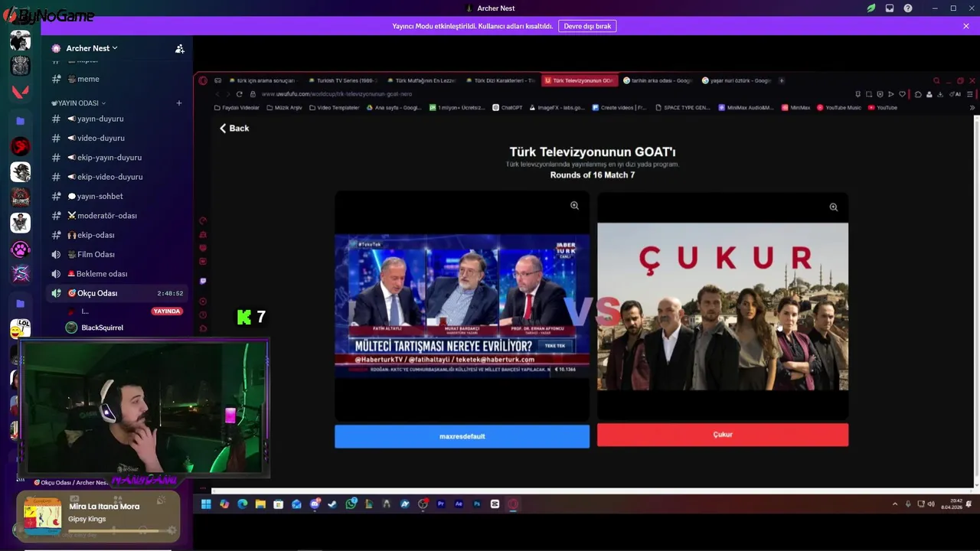Screen dimensions: 980x551
Task: Switch to Turkish TV Series browser tab
Action: tap(343, 80)
